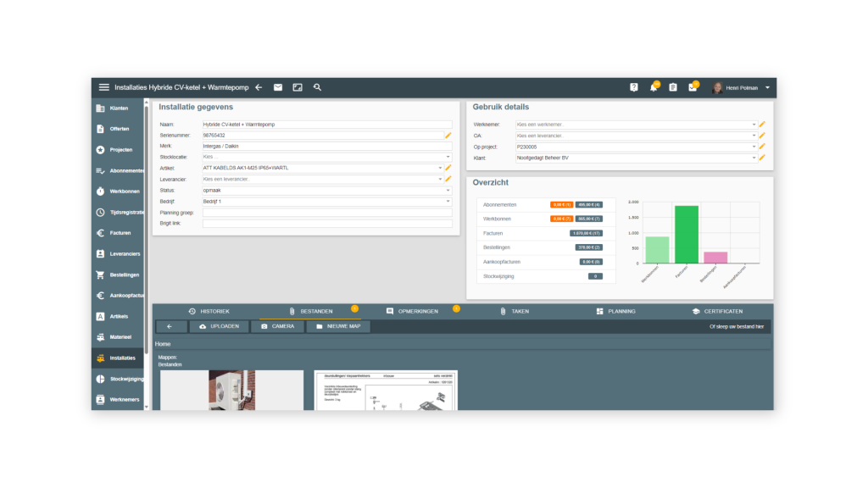
Task: Click the help question mark icon
Action: (x=634, y=87)
